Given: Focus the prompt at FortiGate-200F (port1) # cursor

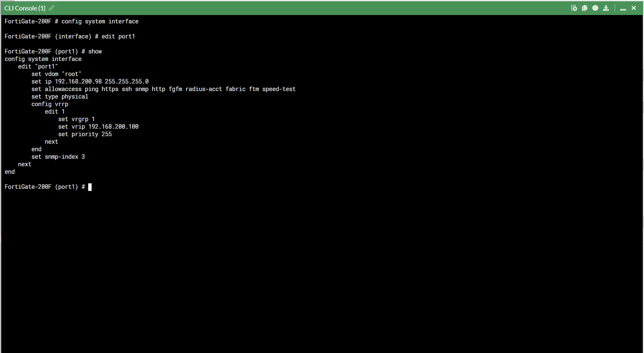Looking at the screenshot, I should click(x=90, y=187).
